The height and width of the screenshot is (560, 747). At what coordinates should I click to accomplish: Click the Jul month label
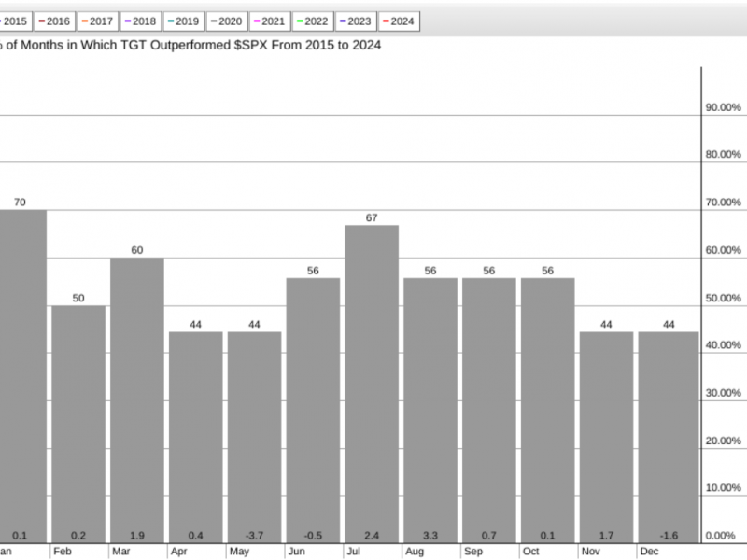tap(354, 552)
